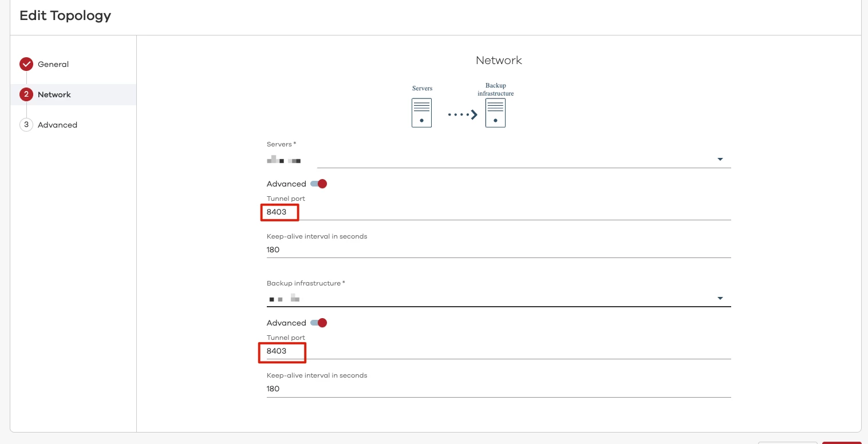Click the Network step number 2 circle

26,94
